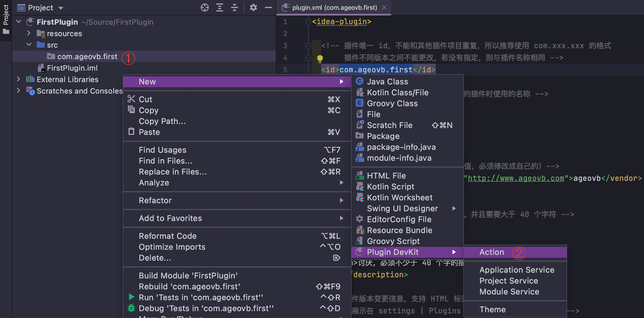Collapse the src folder
The width and height of the screenshot is (644, 318).
29,44
